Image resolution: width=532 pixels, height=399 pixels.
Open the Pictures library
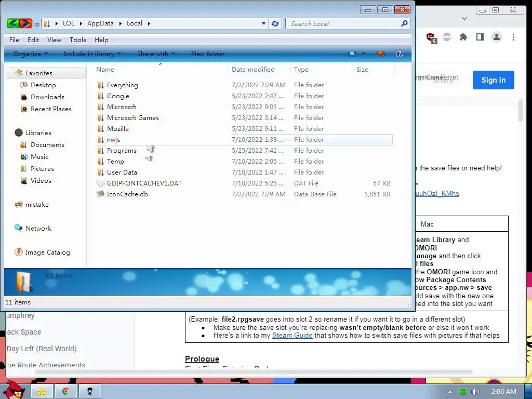tap(42, 168)
